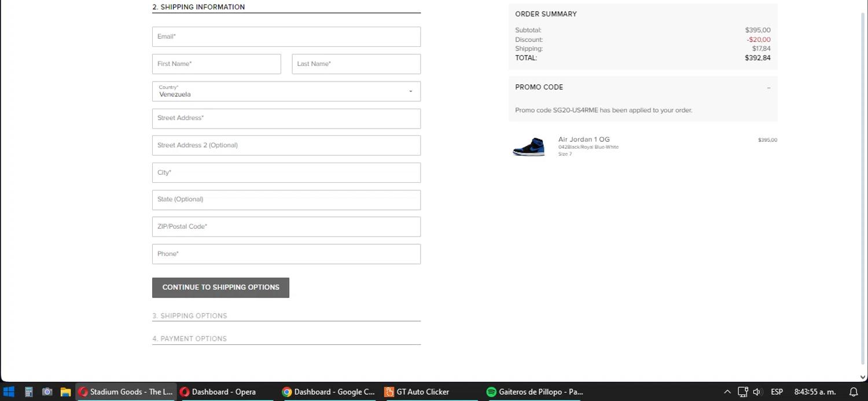This screenshot has height=401, width=868.
Task: Switch to the Stadium Goods Opera window
Action: point(126,392)
